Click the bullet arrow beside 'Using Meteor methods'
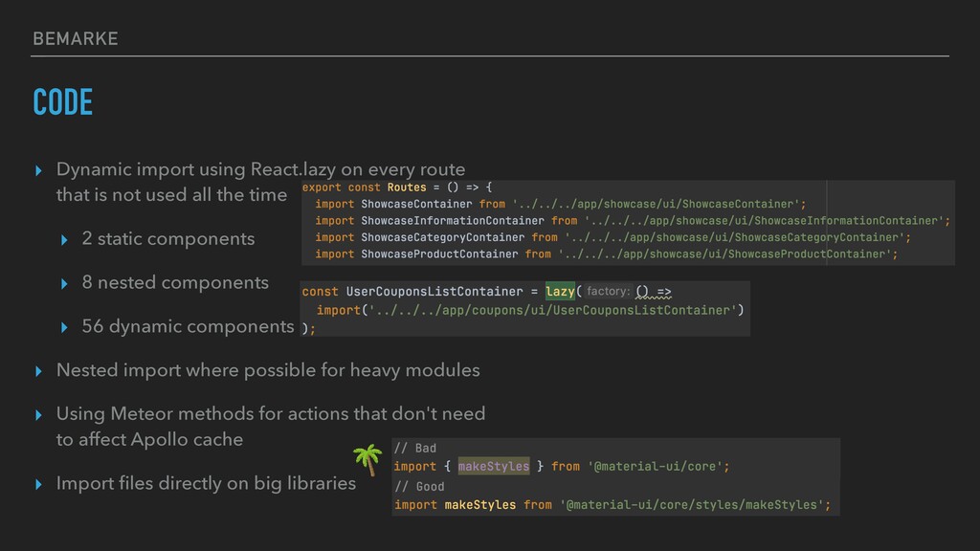Screen dimensions: 980x551 point(38,415)
